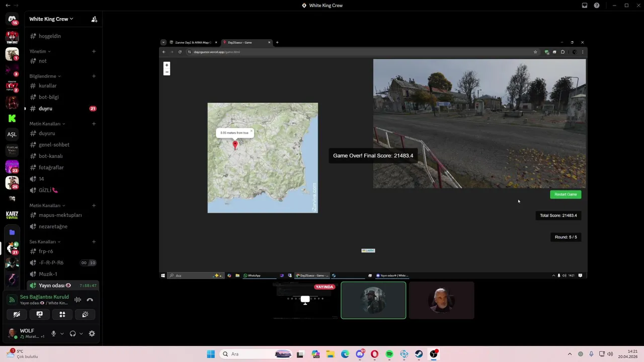Select streamed DayZGuessr - Game browser tab
Image resolution: width=644 pixels, height=362 pixels.
(x=247, y=43)
